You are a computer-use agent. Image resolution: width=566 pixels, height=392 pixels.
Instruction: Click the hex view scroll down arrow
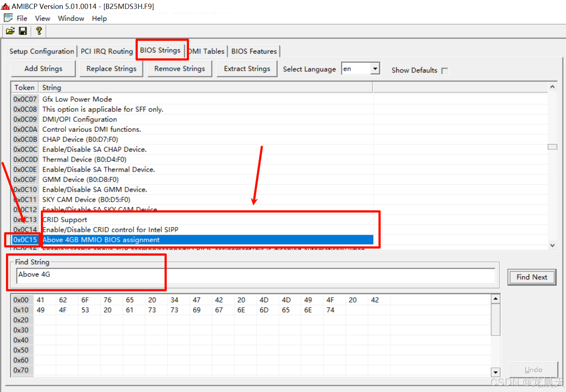[x=495, y=372]
